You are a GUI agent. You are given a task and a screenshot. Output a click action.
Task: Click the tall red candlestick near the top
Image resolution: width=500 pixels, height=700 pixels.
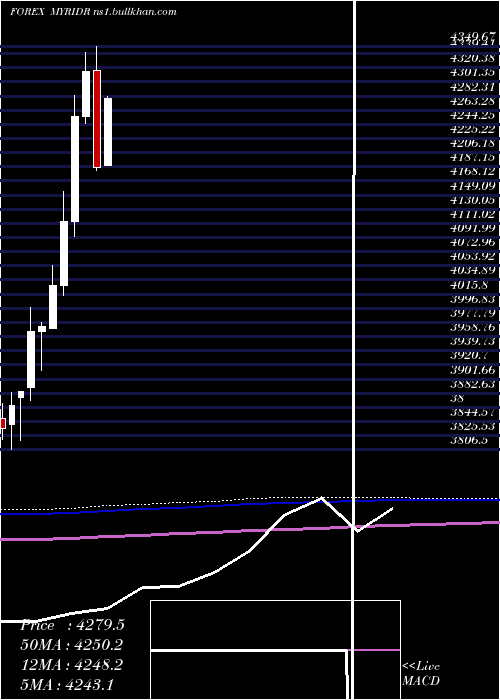point(97,119)
